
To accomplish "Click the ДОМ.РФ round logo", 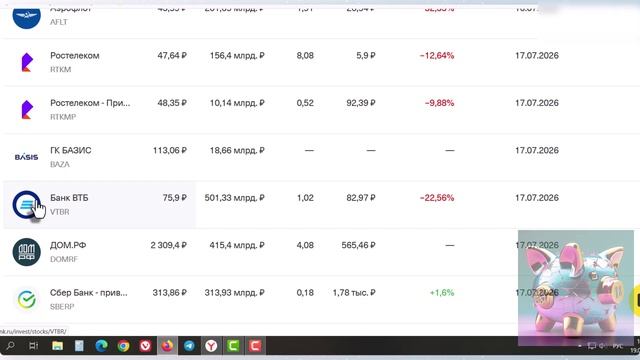I will click(x=27, y=252).
